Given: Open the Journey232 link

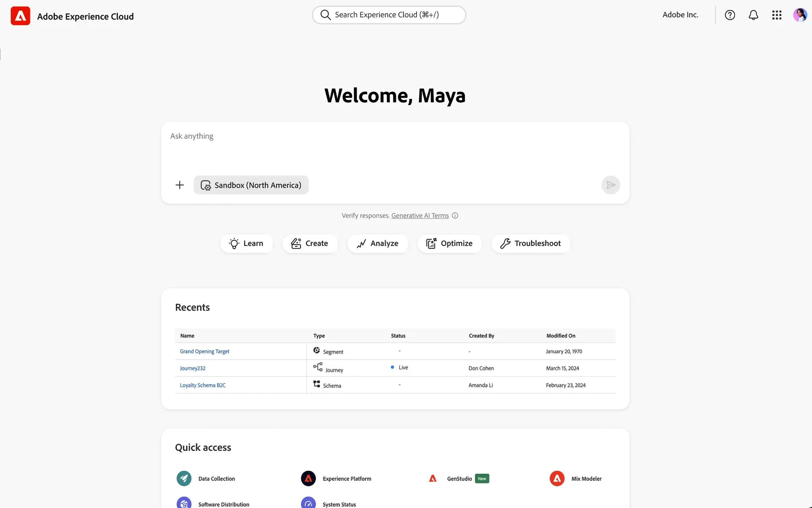Looking at the screenshot, I should tap(192, 368).
